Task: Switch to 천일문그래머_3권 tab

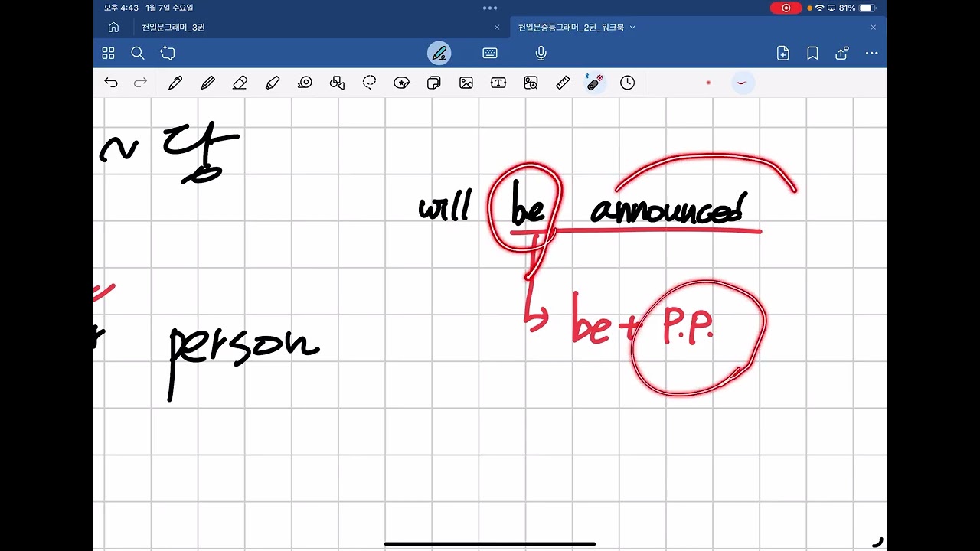Action: [173, 28]
